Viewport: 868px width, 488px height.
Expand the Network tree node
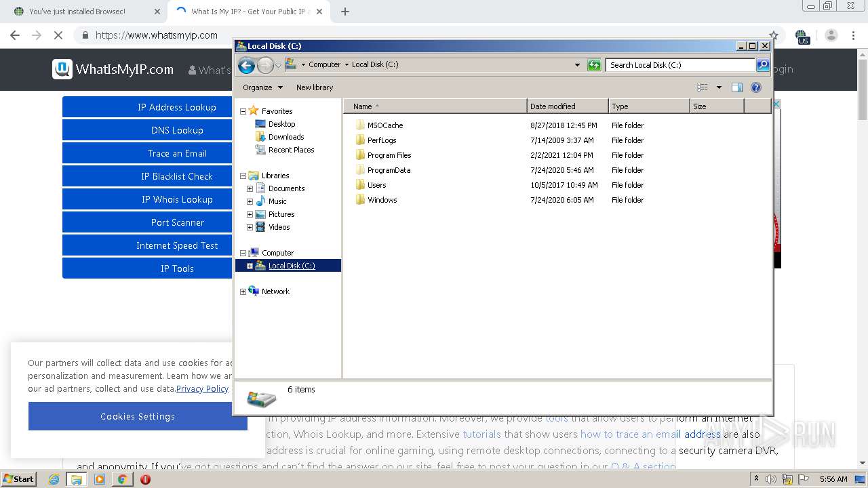[x=243, y=291]
